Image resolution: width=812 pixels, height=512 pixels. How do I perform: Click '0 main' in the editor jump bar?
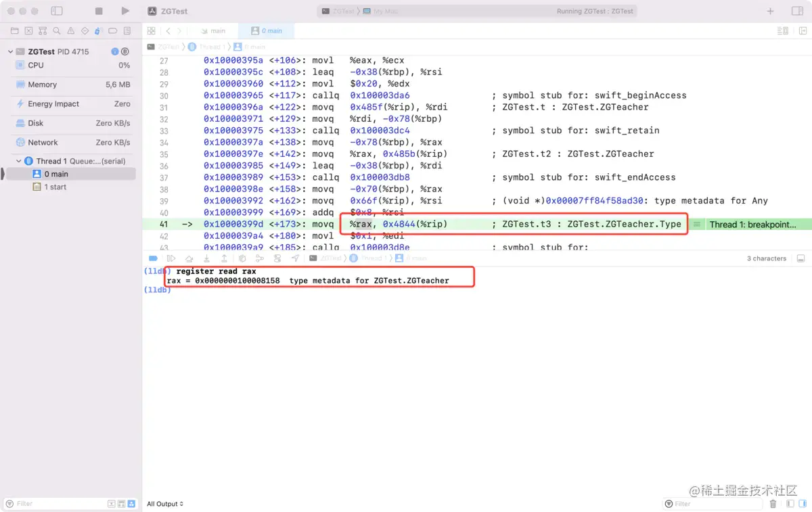tap(250, 47)
